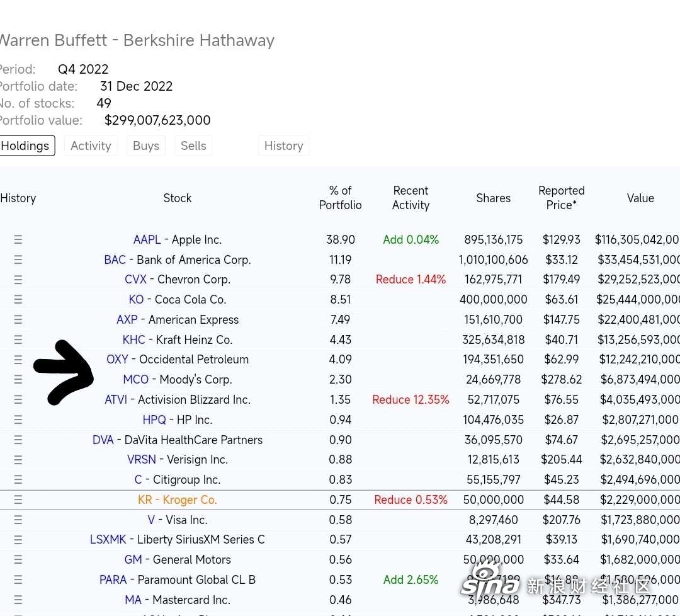This screenshot has height=616, width=680.
Task: Open LSXMK - Liberty SiriusXM Series C link
Action: [x=178, y=540]
